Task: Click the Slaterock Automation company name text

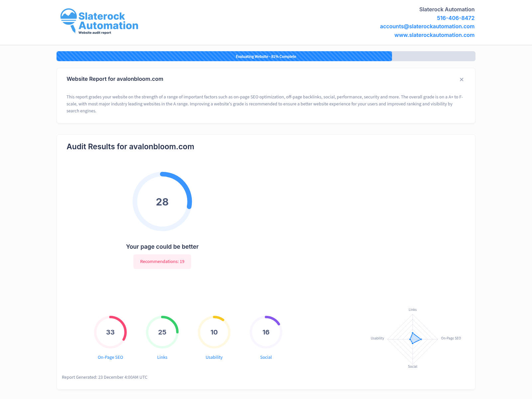Action: tap(447, 9)
